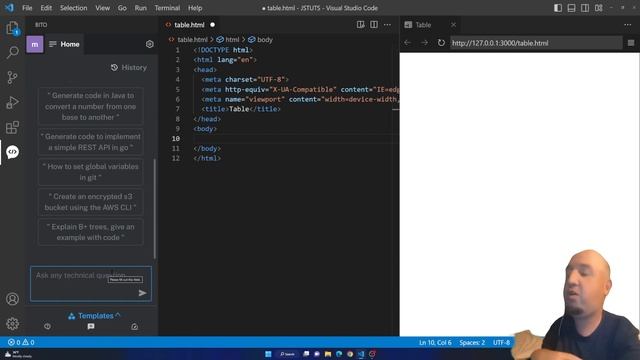Open Customize Layout icon

pyautogui.click(x=599, y=8)
